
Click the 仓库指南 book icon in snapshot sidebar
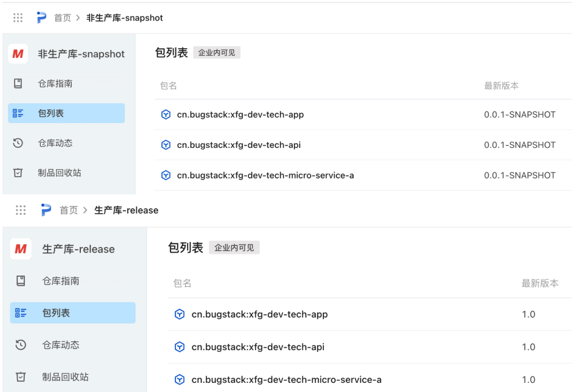pyautogui.click(x=18, y=84)
